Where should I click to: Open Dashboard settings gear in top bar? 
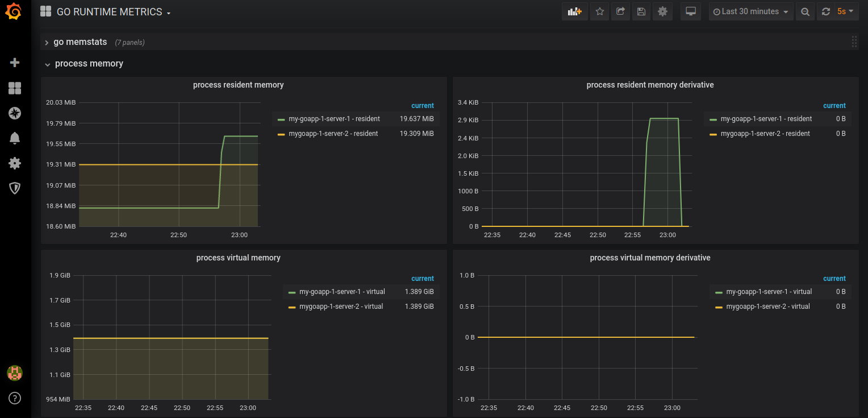click(662, 11)
